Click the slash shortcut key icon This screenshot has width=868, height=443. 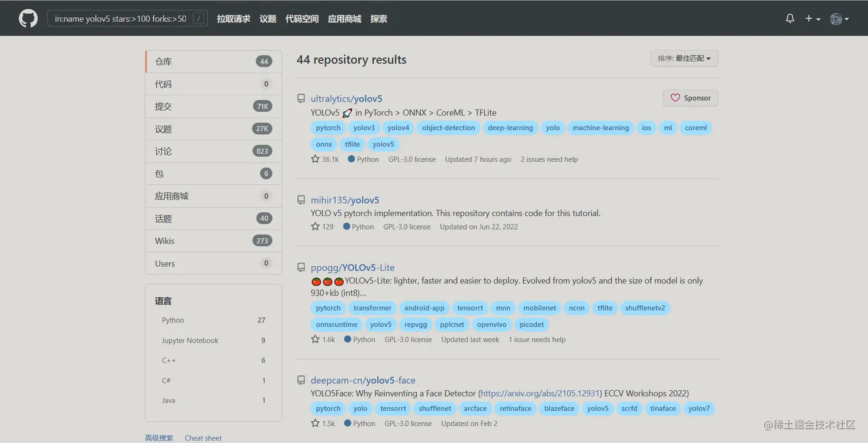click(199, 18)
